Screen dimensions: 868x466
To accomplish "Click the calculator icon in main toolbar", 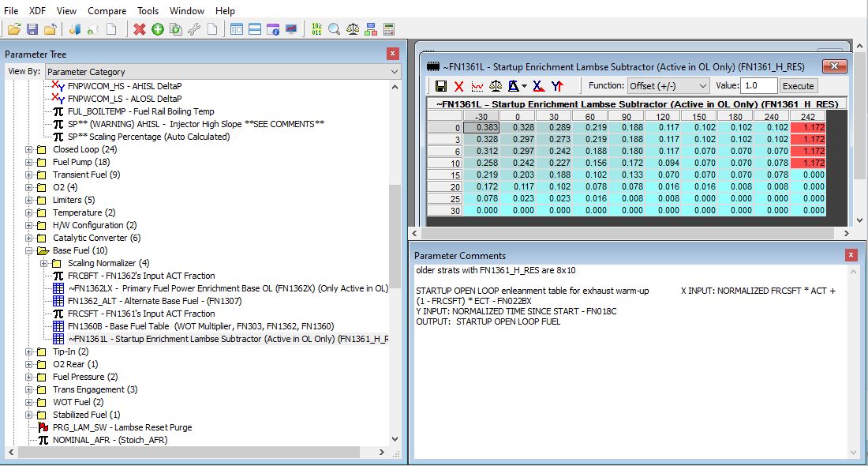I will (x=388, y=29).
